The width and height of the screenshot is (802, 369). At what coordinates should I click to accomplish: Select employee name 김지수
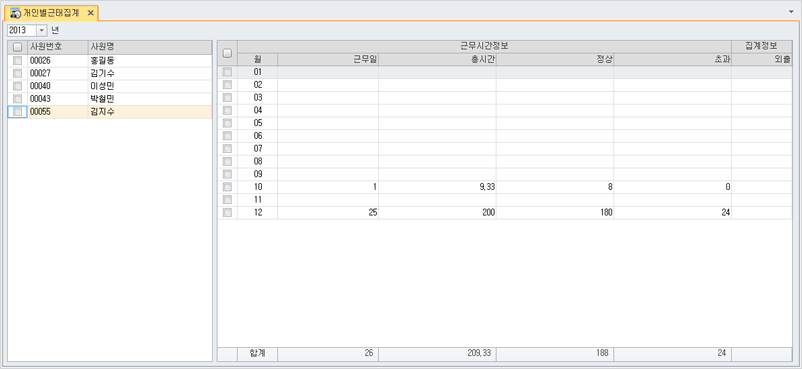pos(102,112)
